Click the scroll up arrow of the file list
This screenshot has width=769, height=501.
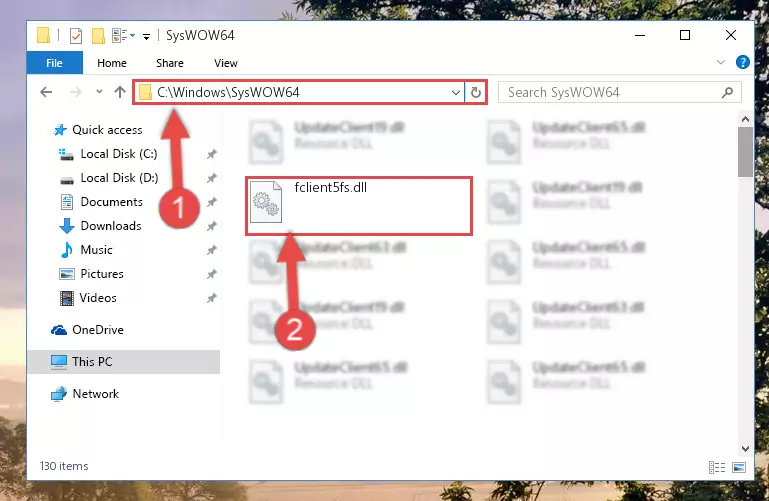tap(745, 119)
